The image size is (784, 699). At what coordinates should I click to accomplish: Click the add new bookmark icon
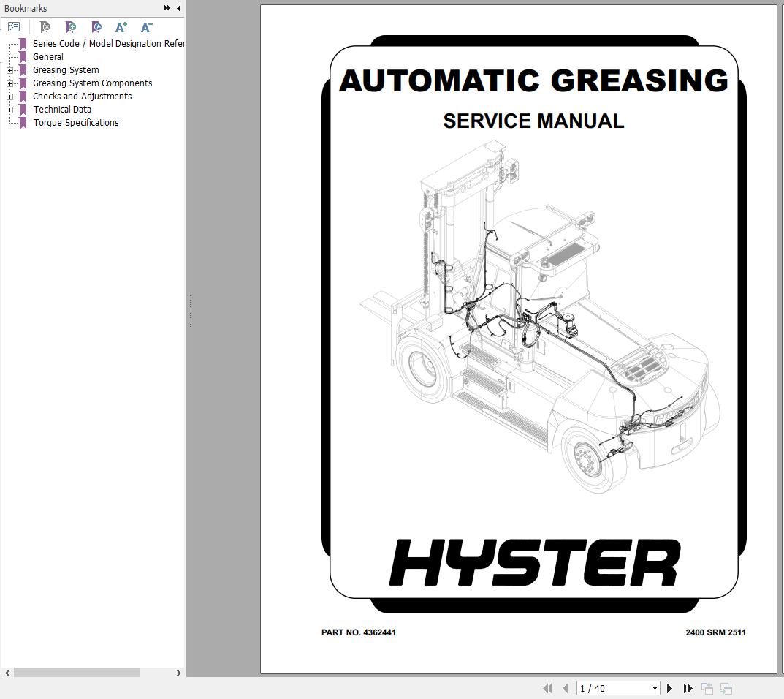(x=71, y=27)
